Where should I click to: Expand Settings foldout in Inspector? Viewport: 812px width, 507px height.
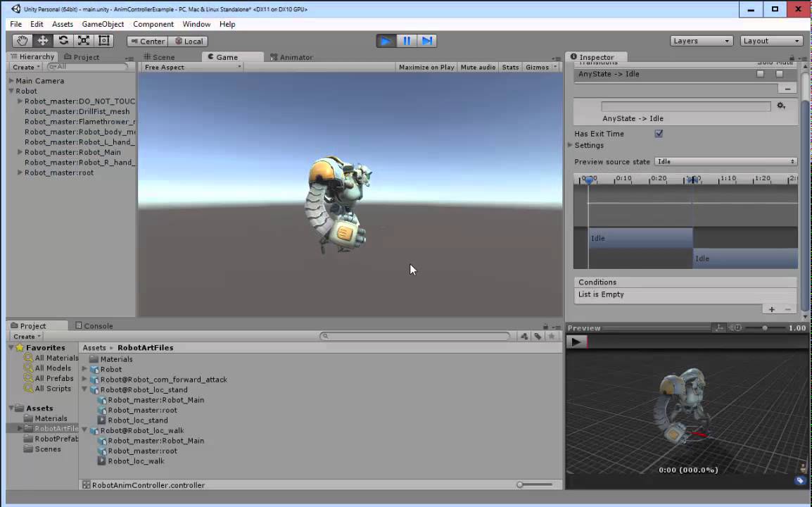(x=570, y=145)
